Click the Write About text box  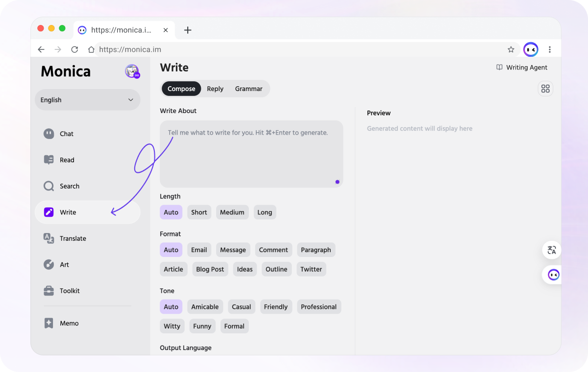pyautogui.click(x=251, y=154)
